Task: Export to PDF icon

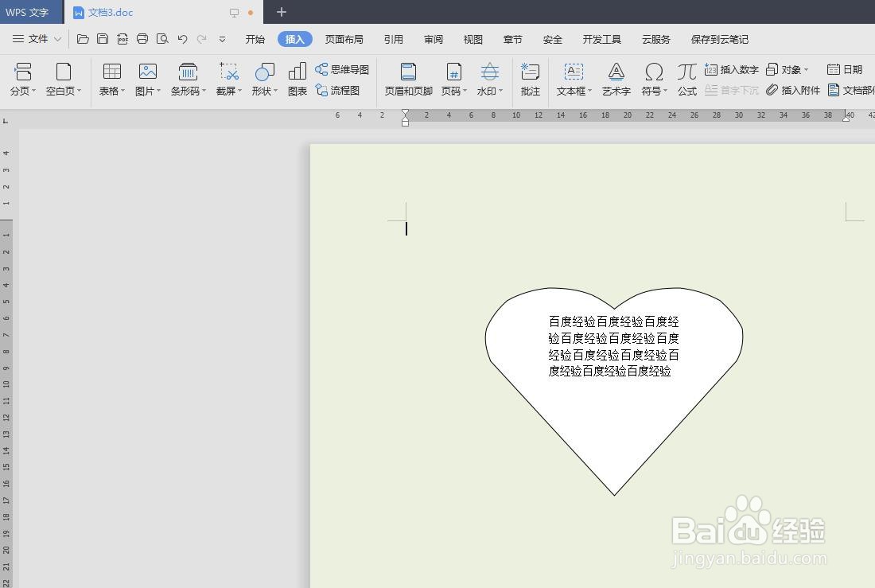Action: 122,39
